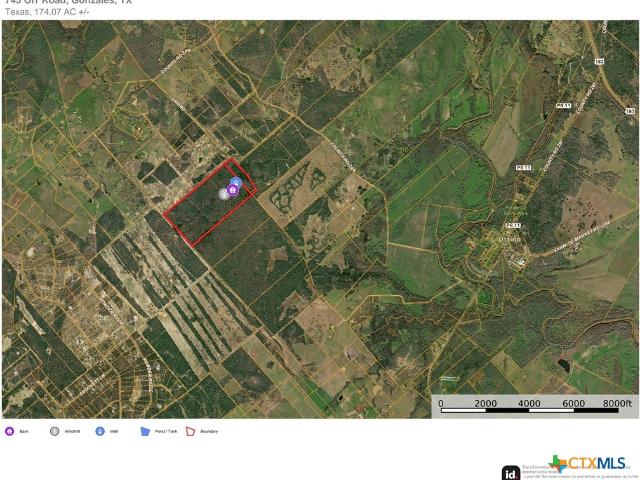Click the black-and-white scale bar graphic
This screenshot has width=640, height=480.
(x=529, y=411)
